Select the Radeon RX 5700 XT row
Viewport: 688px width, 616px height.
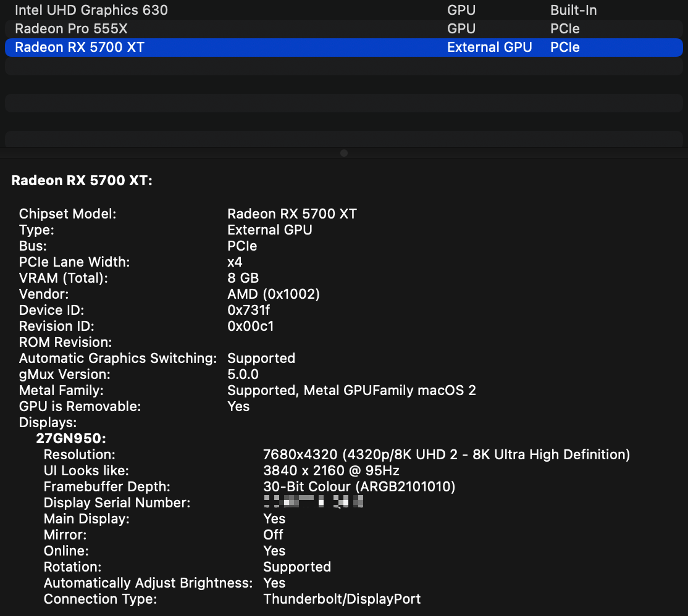point(343,48)
